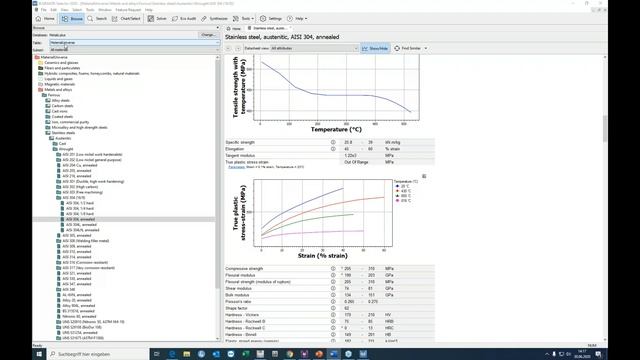Image resolution: width=640 pixels, height=360 pixels.
Task: Select Ceramics and glasses folder
Action: click(x=61, y=63)
